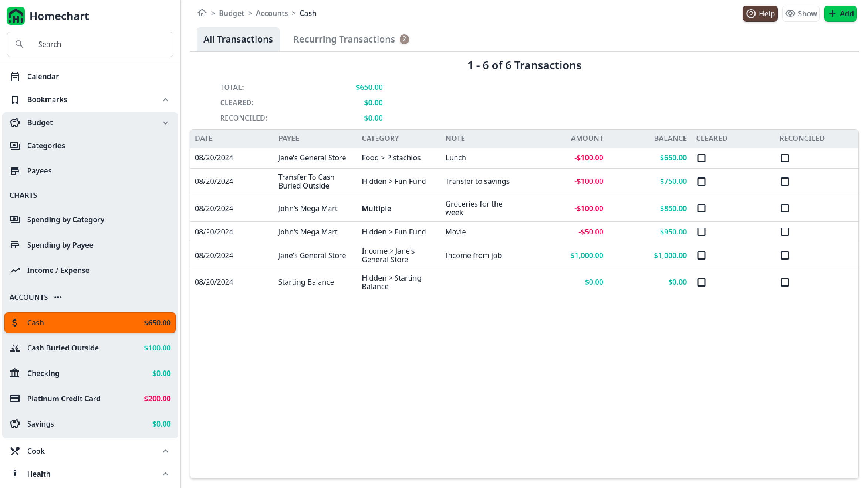Open Spending by Payee chart

[90, 245]
